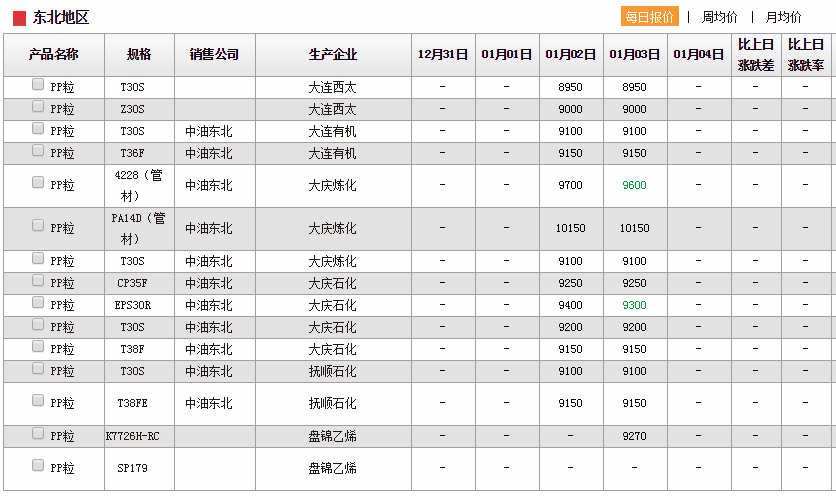Click the green 9300 price value
The height and width of the screenshot is (496, 836).
(634, 305)
